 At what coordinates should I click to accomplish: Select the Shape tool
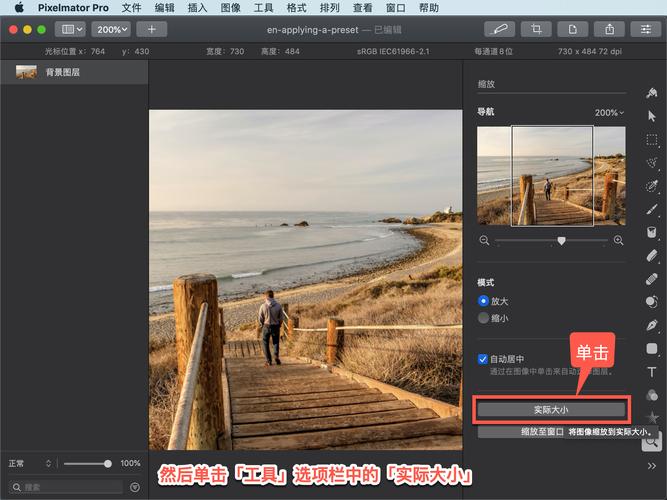652,349
